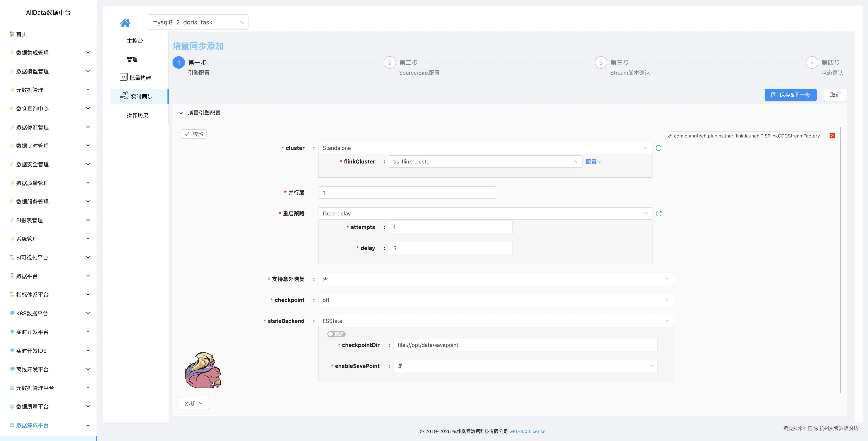Click the 批量构建 icon in side menu
868x441 pixels.
123,77
